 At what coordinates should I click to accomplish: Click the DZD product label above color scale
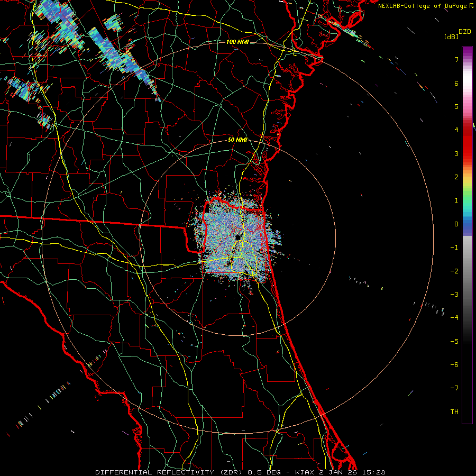[x=465, y=32]
